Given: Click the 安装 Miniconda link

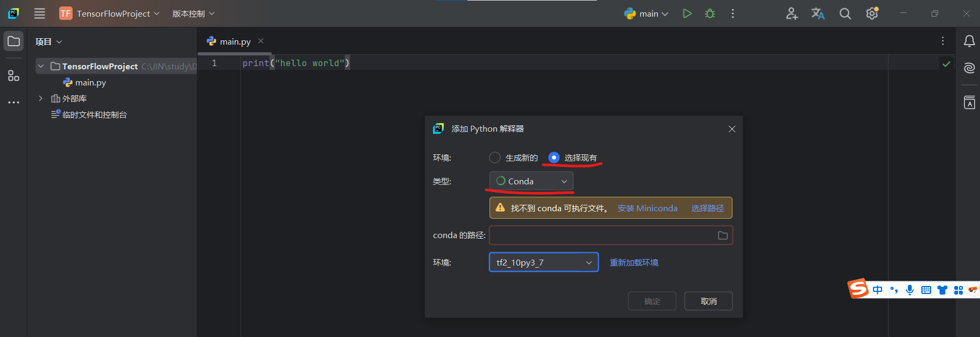Looking at the screenshot, I should click(x=648, y=208).
